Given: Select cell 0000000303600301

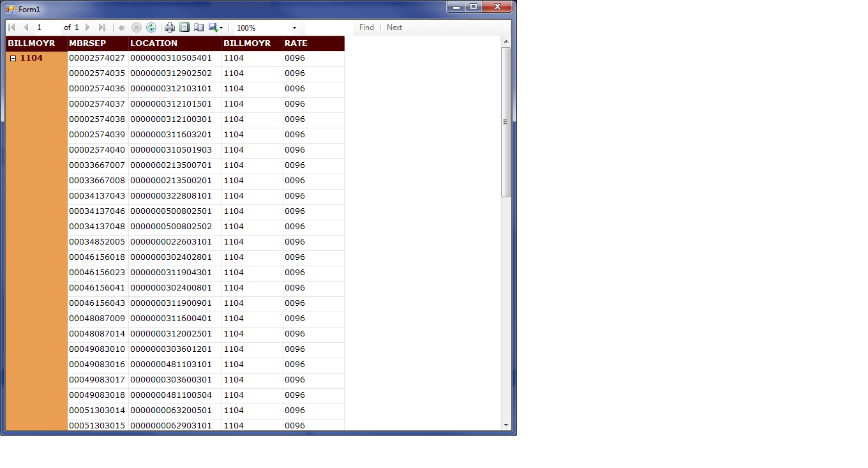Looking at the screenshot, I should coord(175,380).
